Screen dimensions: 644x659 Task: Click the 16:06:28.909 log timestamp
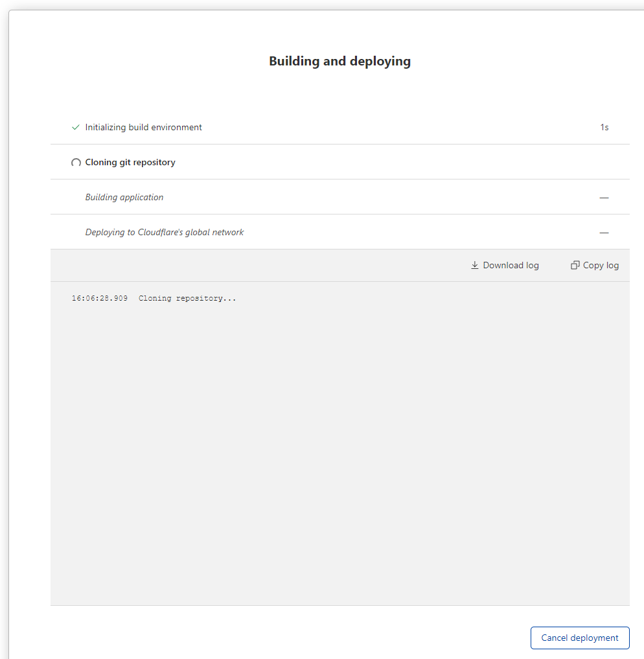(x=100, y=299)
